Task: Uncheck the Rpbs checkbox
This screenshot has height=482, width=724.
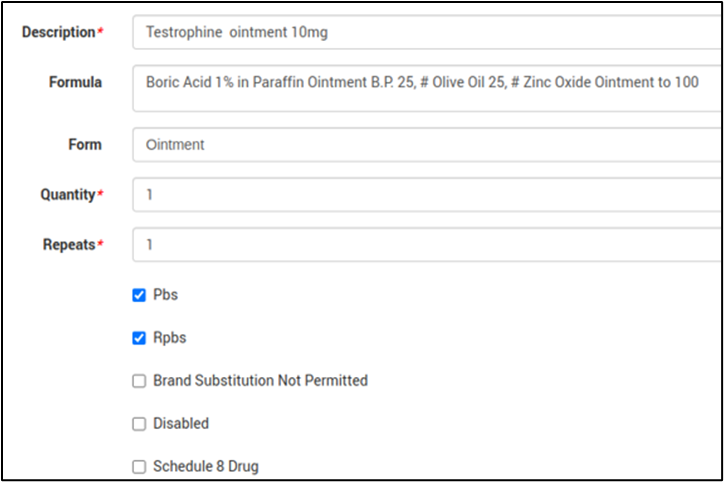Action: pos(139,338)
